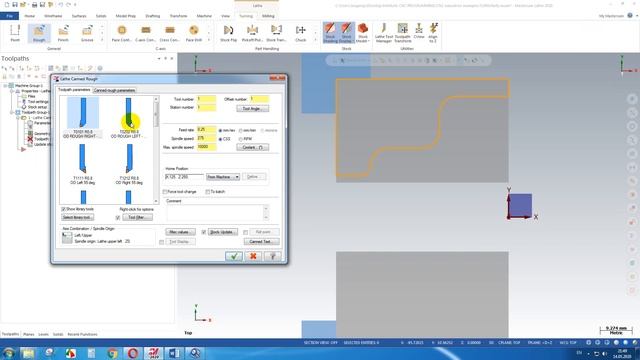Viewport: 640px width, 360px height.
Task: Collapse the Toolpath Group-1 tree node
Action: tap(12, 112)
